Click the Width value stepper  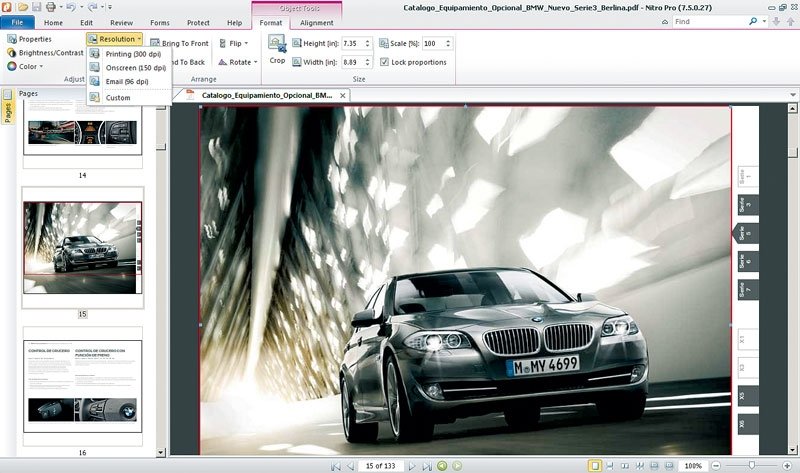point(367,62)
